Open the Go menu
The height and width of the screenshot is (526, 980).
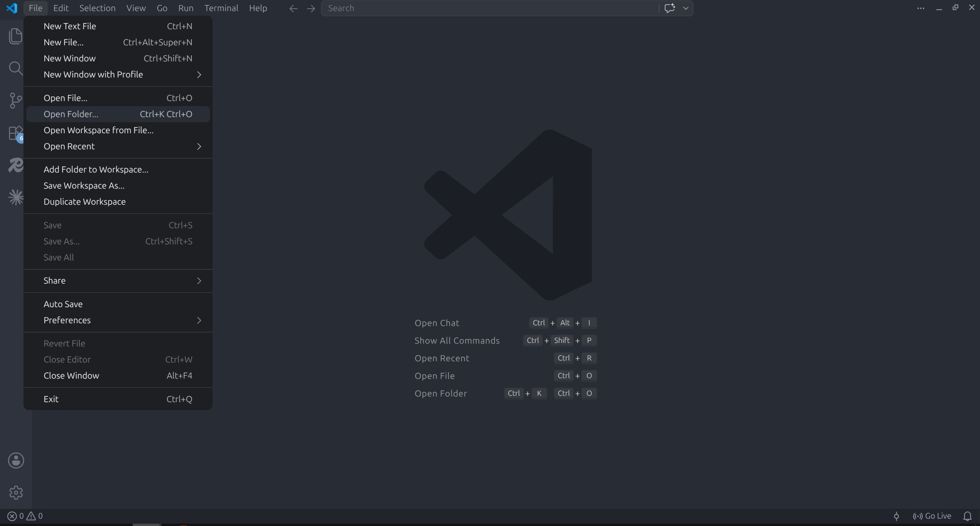pyautogui.click(x=162, y=8)
